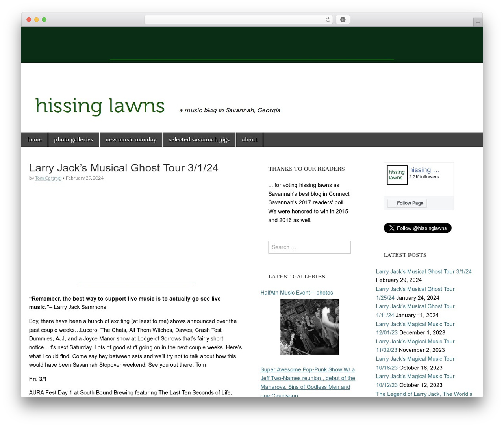Open Magical Music Tour 10/18/23 post
The width and height of the screenshot is (504, 427).
pyautogui.click(x=415, y=363)
